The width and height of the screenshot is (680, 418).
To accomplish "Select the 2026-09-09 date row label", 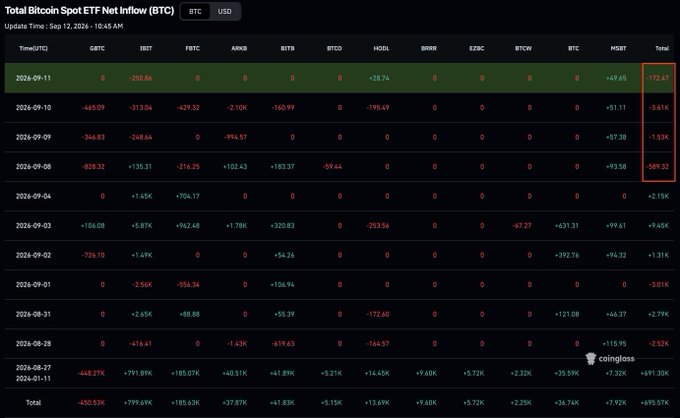I will coord(33,137).
